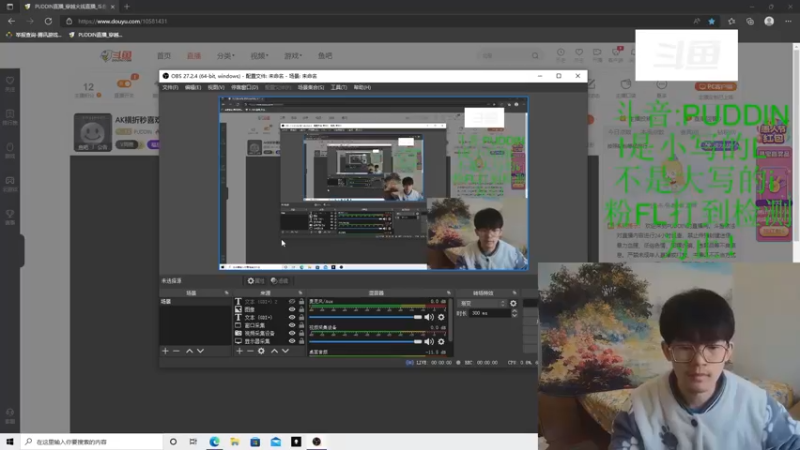Screen dimensions: 800x450
Task: Click 滤镜 filters button above the Scenes and Sources panels
Action: (280, 281)
